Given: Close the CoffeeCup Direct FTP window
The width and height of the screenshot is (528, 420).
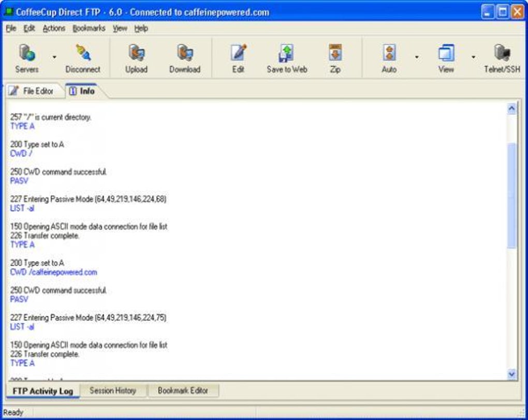Looking at the screenshot, I should click(x=517, y=12).
